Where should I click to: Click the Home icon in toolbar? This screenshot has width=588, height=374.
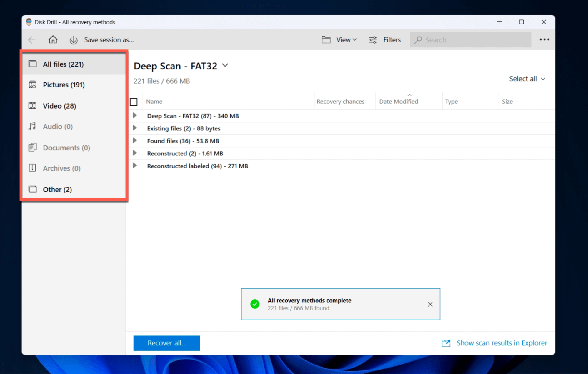pos(53,39)
